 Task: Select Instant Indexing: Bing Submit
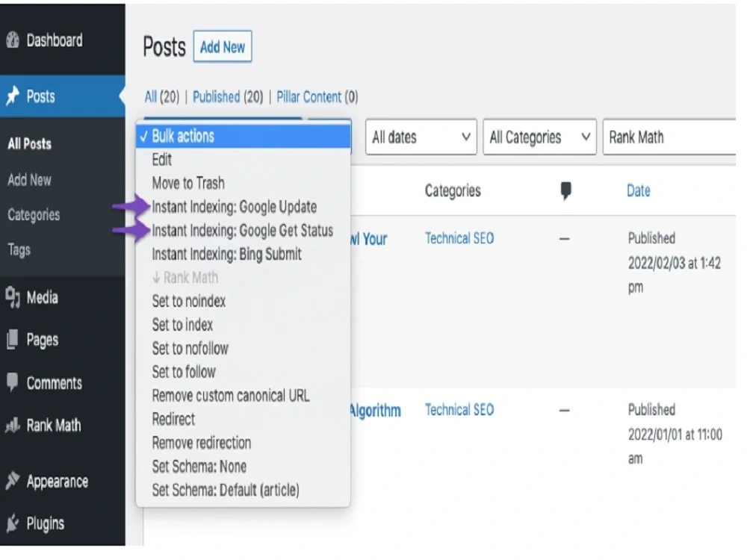(x=244, y=254)
